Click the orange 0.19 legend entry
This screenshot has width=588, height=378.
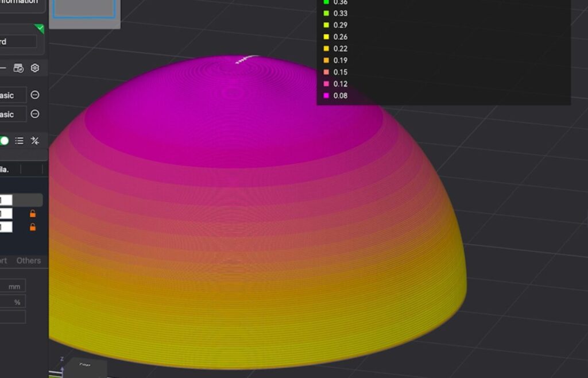[340, 60]
